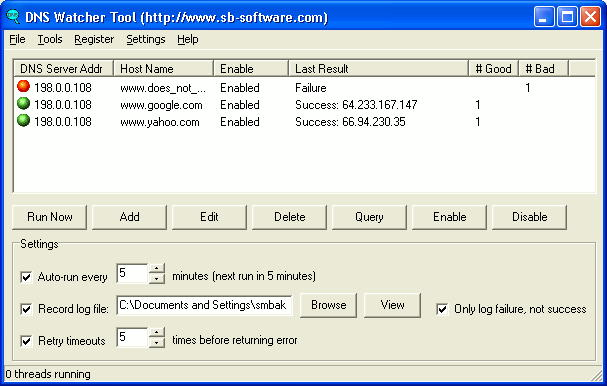Image resolution: width=607 pixels, height=386 pixels.
Task: Click the log file path input field
Action: (204, 305)
